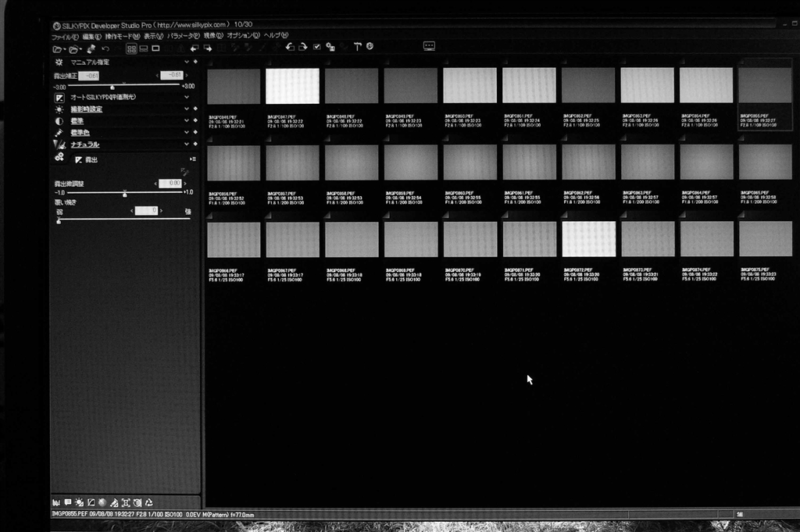Click the exposure bias sun icon
The height and width of the screenshot is (532, 800).
click(x=59, y=62)
